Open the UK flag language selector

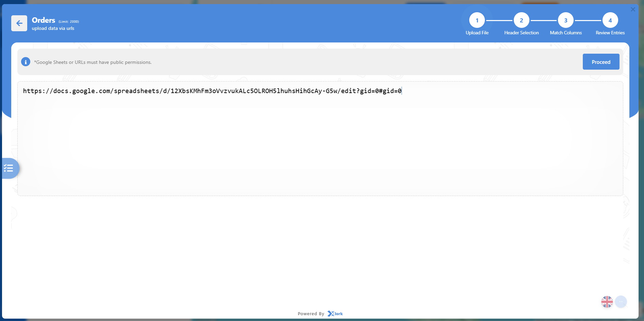pyautogui.click(x=607, y=302)
